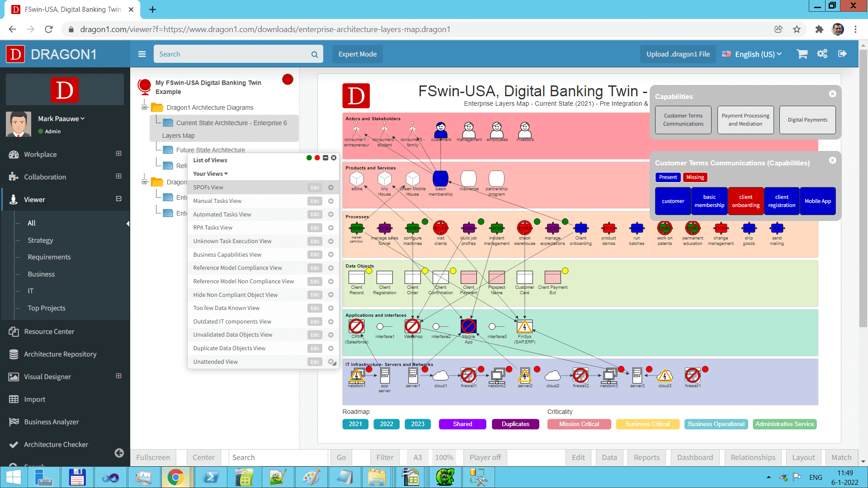
Task: Toggle the 2022 roadmap filter
Action: 387,424
